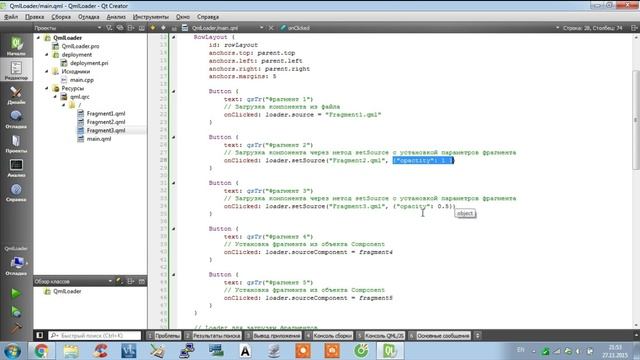Screen dimensions: 640x360
Task: Select QmlLoader.pro in project tree
Action: point(80,46)
